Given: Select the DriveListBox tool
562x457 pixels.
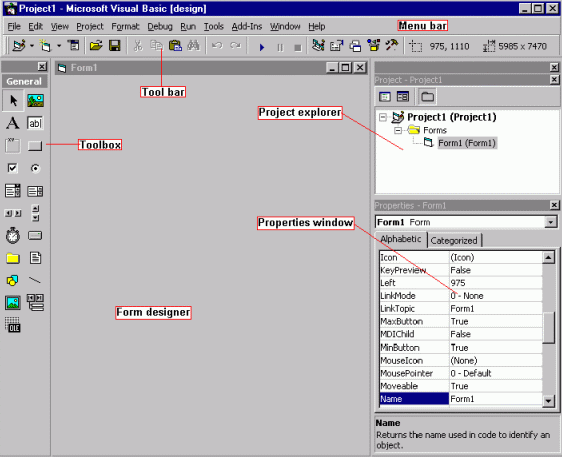Looking at the screenshot, I should [35, 235].
